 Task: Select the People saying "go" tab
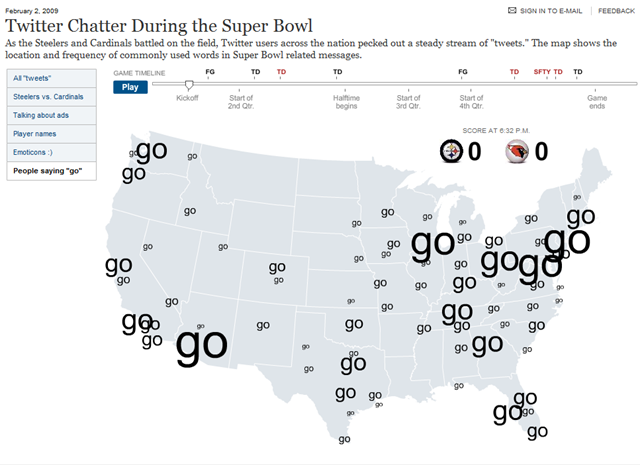pos(51,171)
